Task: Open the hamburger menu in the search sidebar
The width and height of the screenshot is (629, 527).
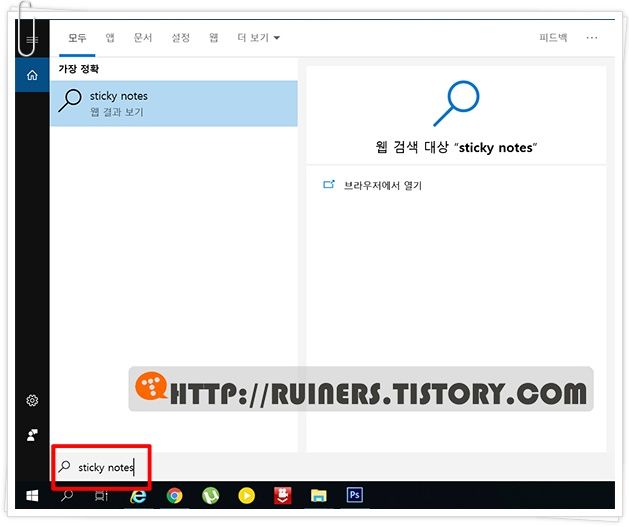Action: point(32,39)
